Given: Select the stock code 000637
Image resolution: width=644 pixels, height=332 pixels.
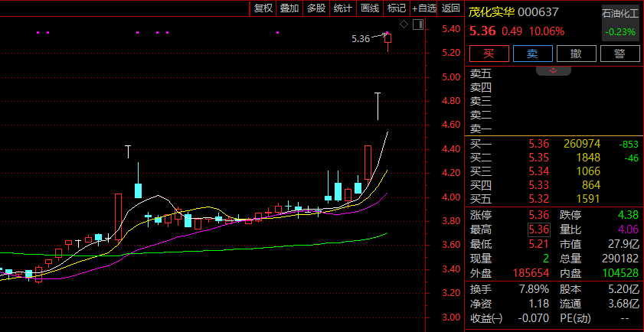Looking at the screenshot, I should click(x=538, y=12).
